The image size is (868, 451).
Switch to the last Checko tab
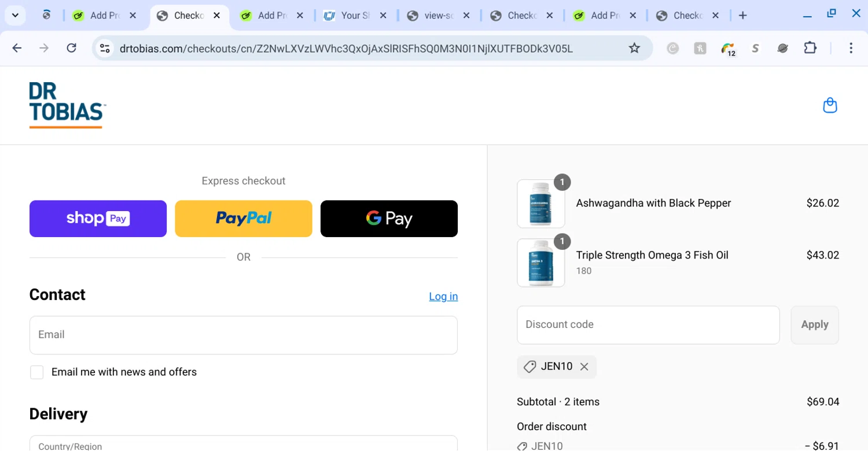687,16
